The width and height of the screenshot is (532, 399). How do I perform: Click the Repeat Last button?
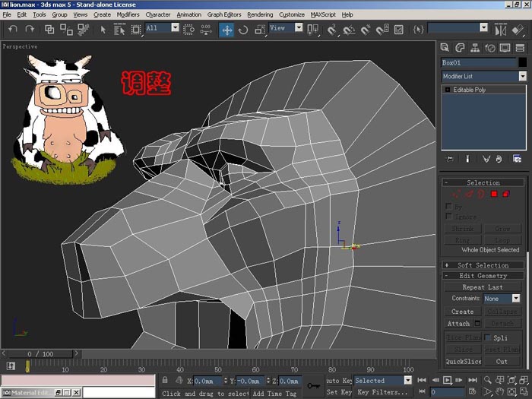(483, 287)
